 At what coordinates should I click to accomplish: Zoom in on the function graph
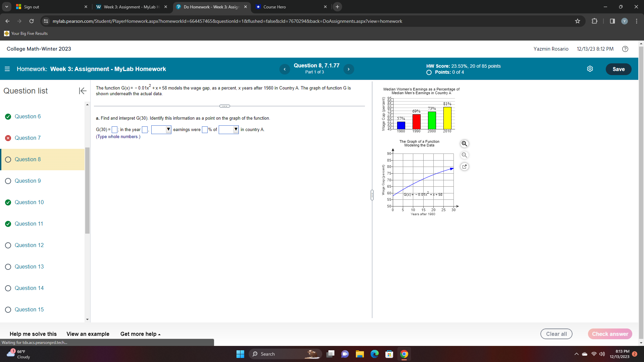pyautogui.click(x=464, y=144)
